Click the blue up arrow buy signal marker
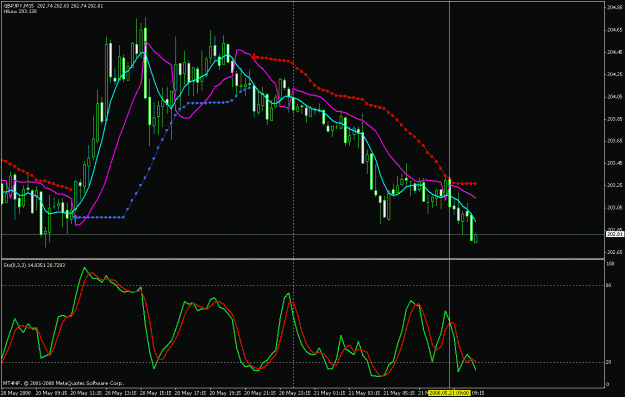This screenshot has height=397, width=625. (75, 217)
